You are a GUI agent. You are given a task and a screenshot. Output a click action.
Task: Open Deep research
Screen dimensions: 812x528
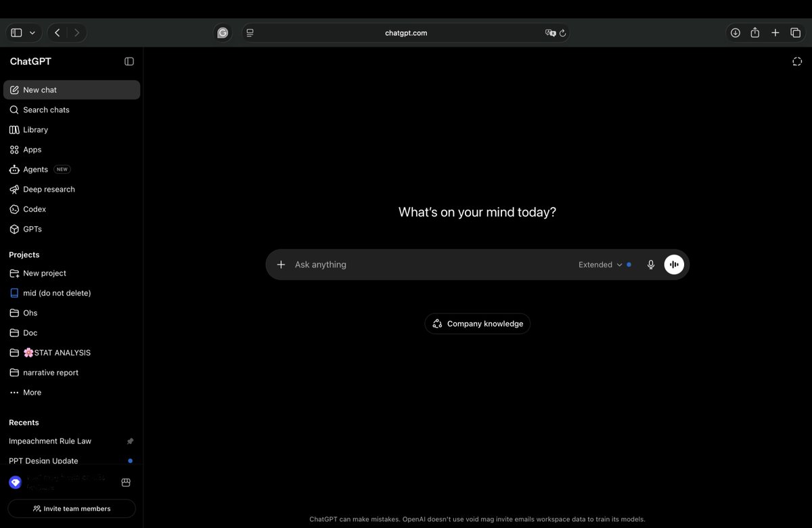click(x=72, y=190)
